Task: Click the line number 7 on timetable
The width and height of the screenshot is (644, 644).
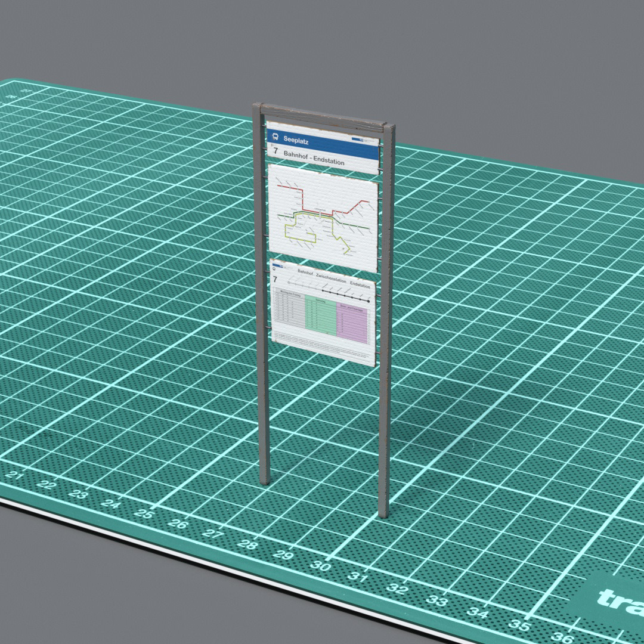Action: pos(275,279)
